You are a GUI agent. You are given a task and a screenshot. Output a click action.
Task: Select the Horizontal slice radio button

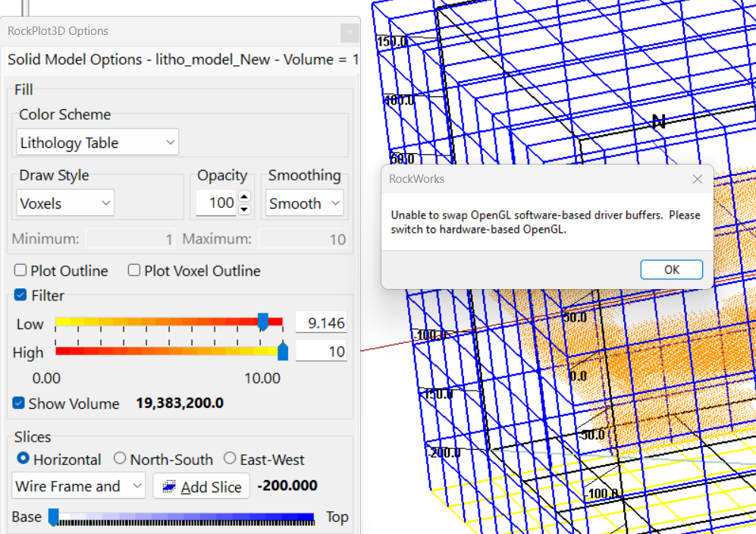click(23, 459)
